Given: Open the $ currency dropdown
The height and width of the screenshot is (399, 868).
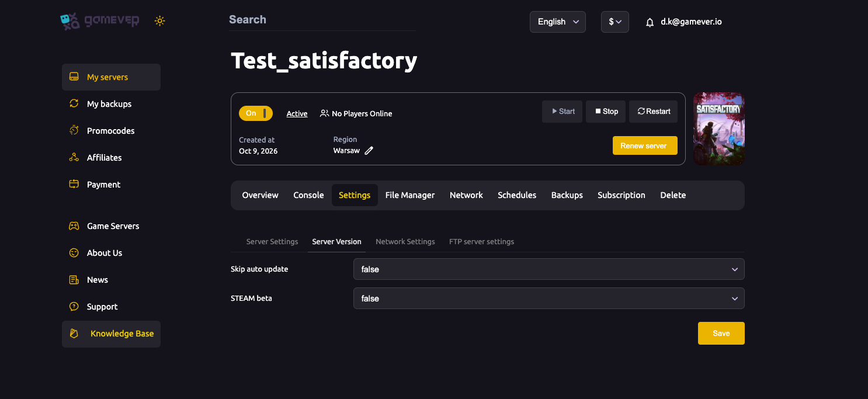Looking at the screenshot, I should [x=615, y=22].
